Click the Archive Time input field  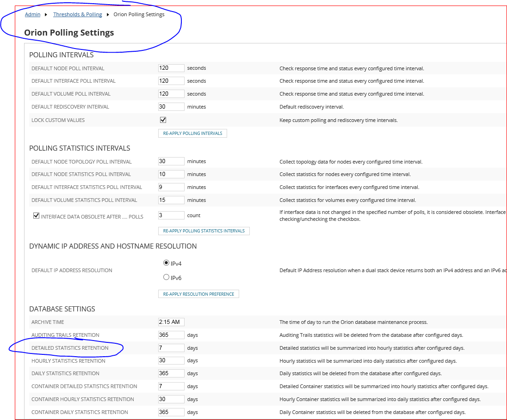tap(171, 322)
